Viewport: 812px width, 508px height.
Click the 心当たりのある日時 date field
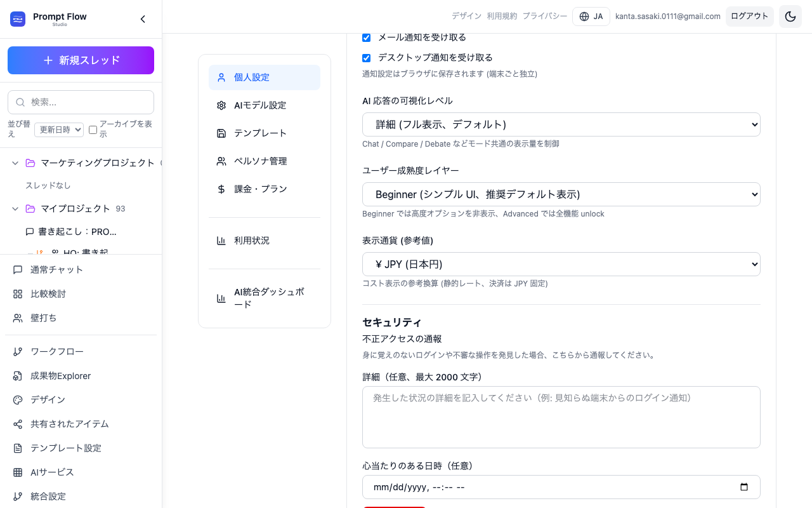click(x=561, y=487)
